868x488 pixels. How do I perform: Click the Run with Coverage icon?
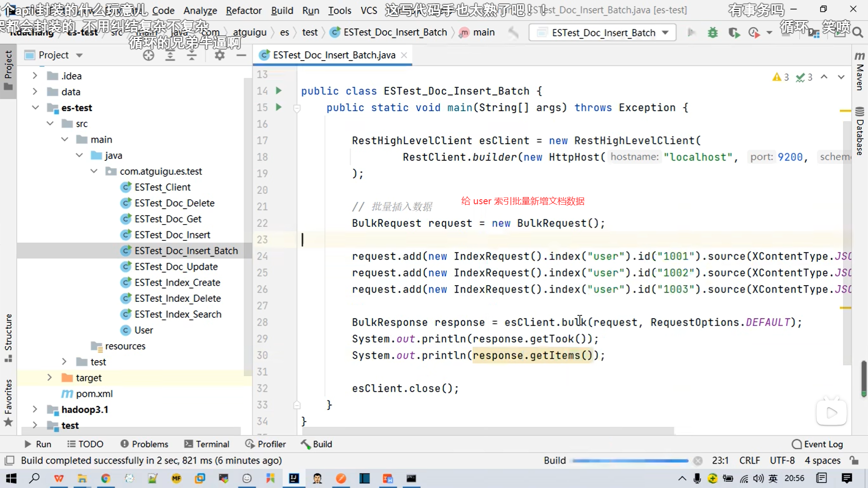tap(734, 33)
